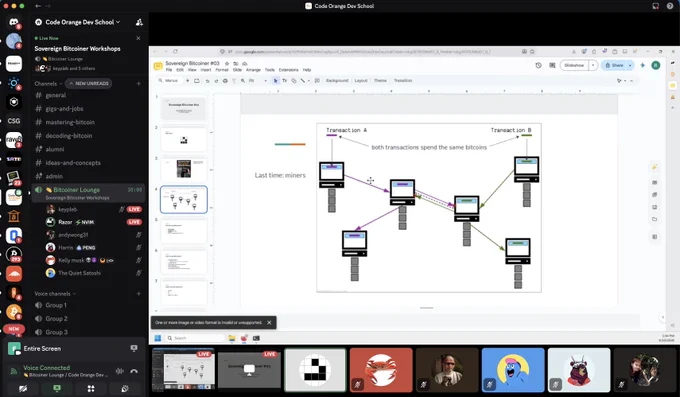The width and height of the screenshot is (680, 397).
Task: Click Theme button in Slides toolbar
Action: coord(380,81)
